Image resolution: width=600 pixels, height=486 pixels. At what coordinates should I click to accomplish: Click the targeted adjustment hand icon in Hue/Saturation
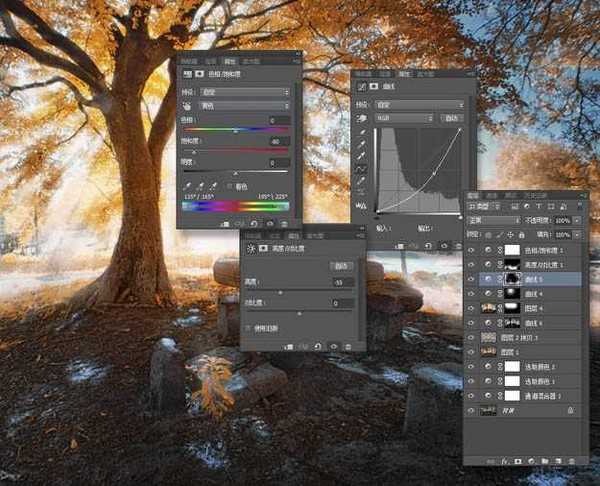click(188, 104)
